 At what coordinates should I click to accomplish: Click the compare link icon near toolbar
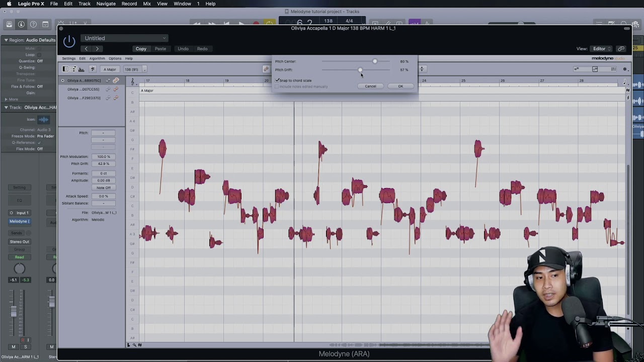tap(266, 69)
